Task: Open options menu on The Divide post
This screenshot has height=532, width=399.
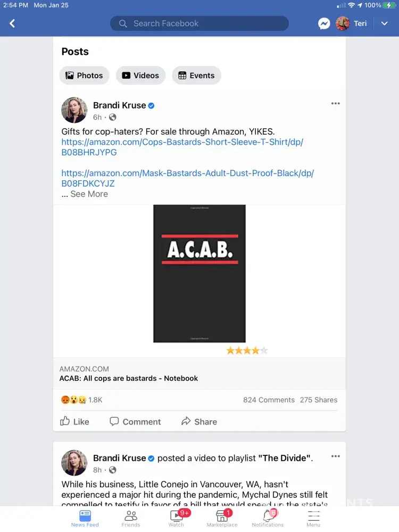Action: tap(335, 456)
